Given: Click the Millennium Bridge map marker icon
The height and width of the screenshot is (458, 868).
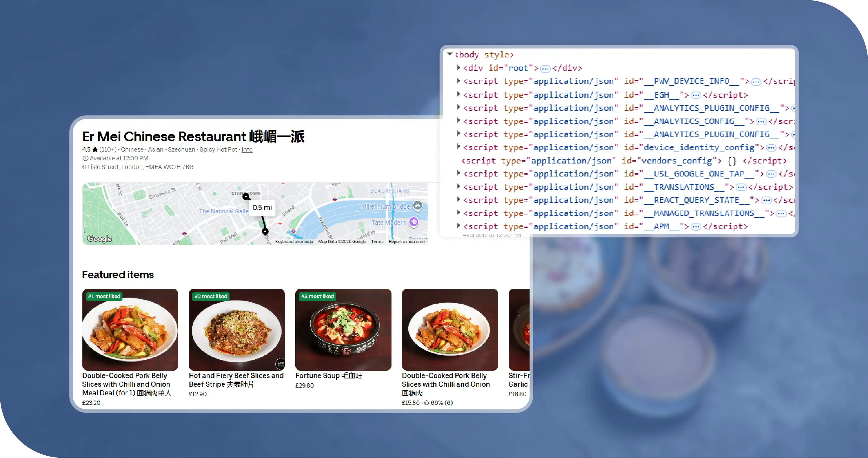Looking at the screenshot, I should pos(417,205).
